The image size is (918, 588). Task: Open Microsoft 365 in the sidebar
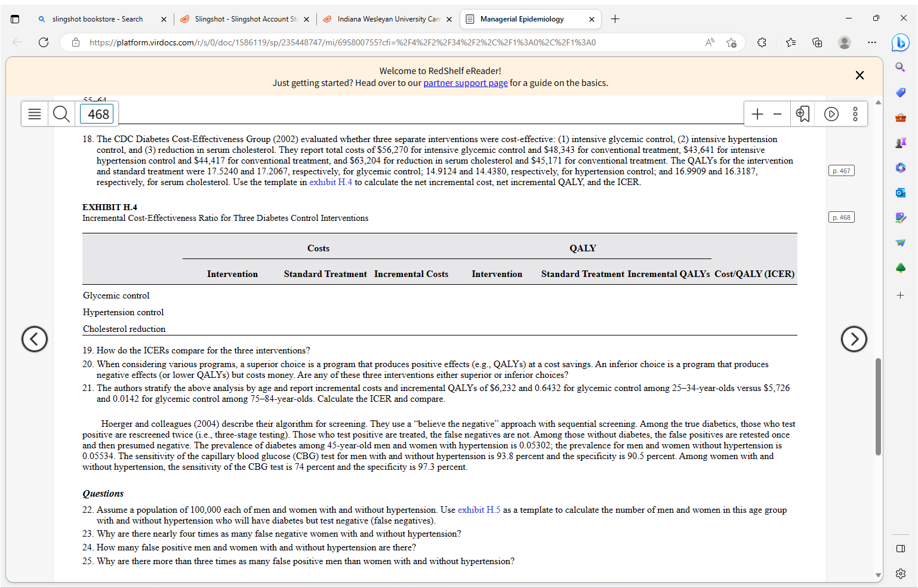(900, 168)
